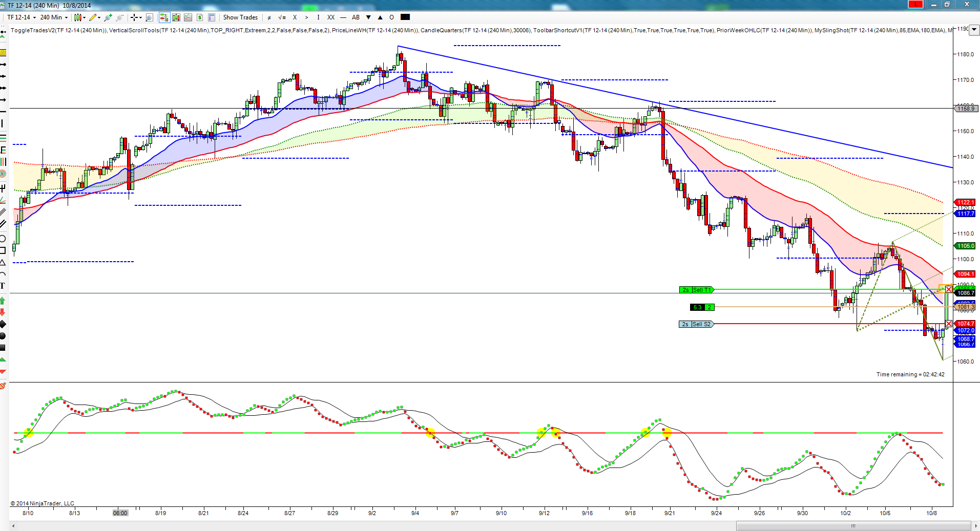Click the AB toolbar shortcut
The image size is (980, 531).
point(356,17)
